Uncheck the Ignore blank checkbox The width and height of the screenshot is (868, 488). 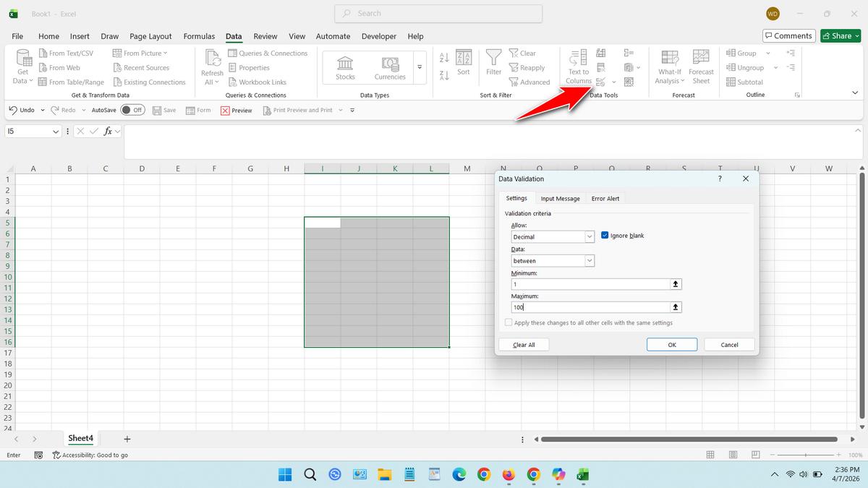click(x=605, y=236)
